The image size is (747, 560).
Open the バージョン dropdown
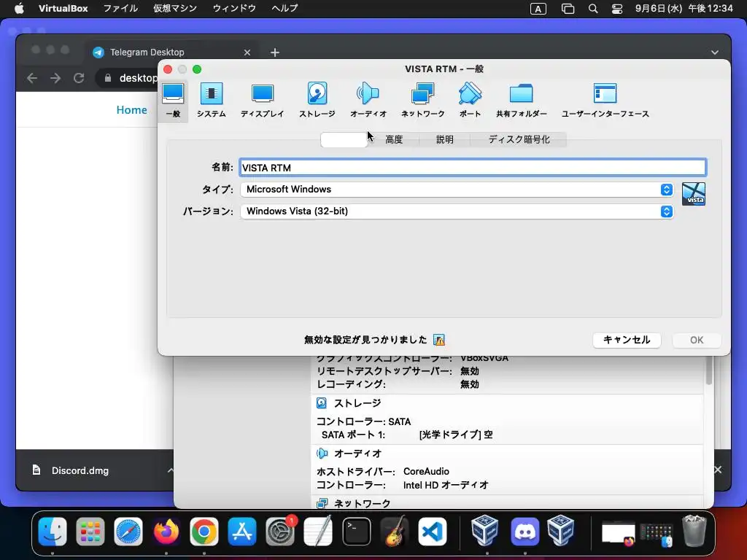tap(457, 211)
